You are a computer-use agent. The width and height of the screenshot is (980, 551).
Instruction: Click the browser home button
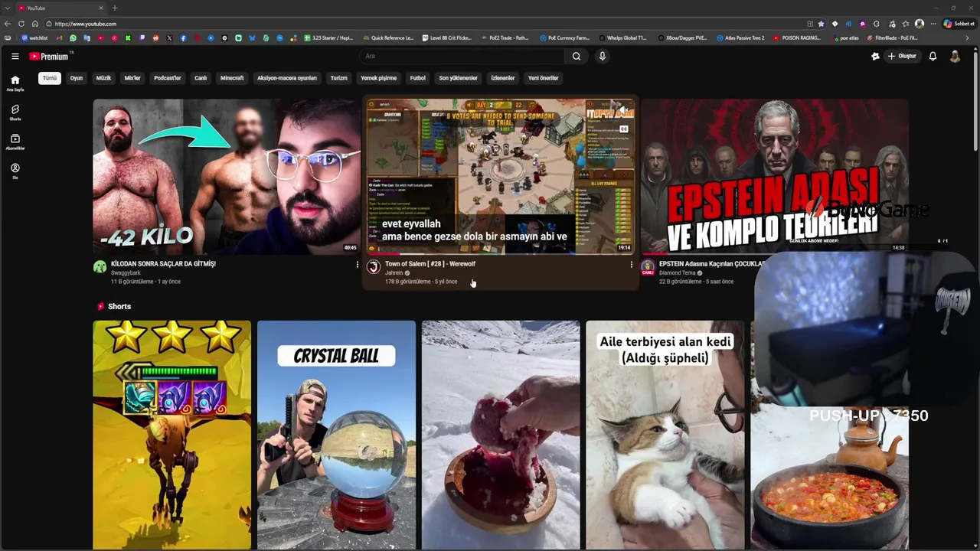tap(34, 24)
